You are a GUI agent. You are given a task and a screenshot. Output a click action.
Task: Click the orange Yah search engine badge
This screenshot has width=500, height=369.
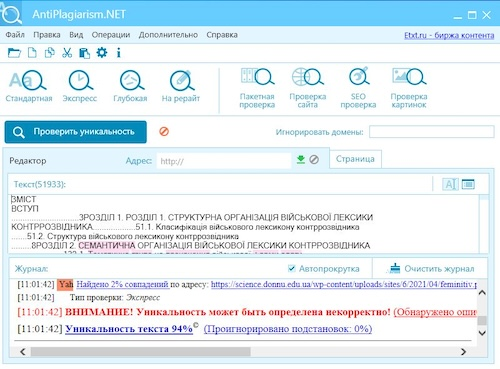coord(65,284)
